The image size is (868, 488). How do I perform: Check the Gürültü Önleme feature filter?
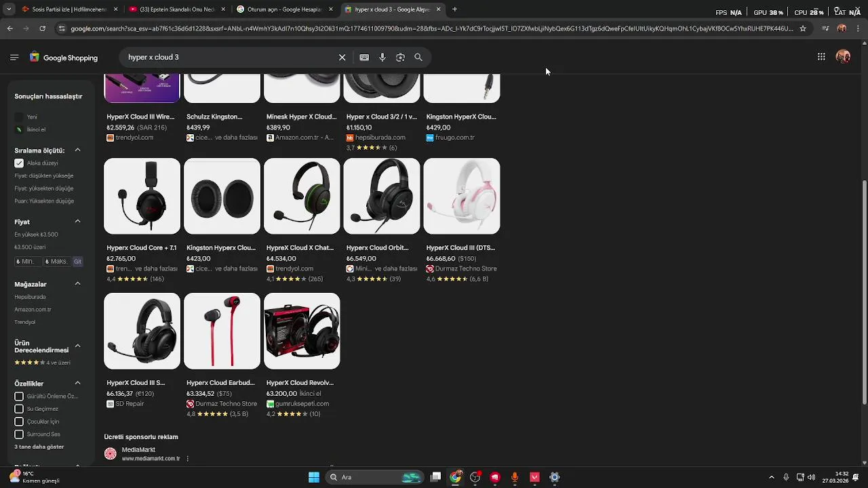tap(19, 396)
